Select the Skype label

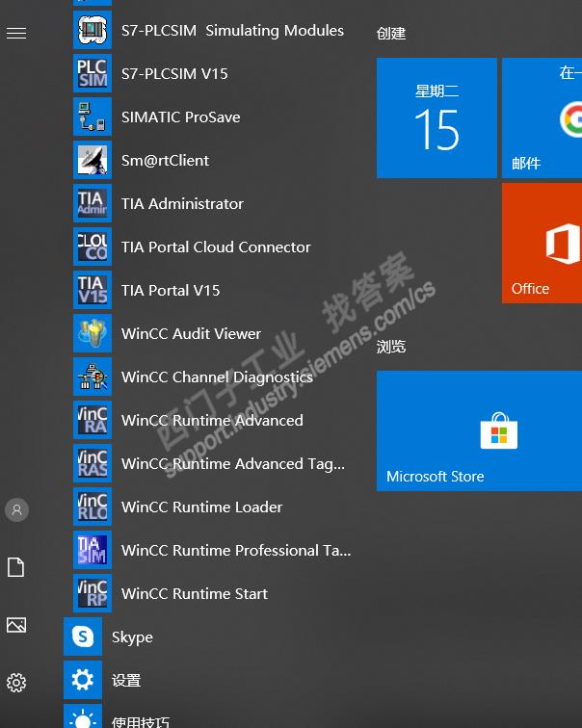click(132, 637)
